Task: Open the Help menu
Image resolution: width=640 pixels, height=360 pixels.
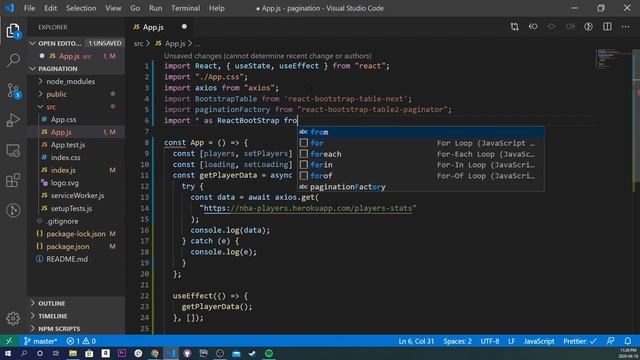Action: tap(217, 8)
